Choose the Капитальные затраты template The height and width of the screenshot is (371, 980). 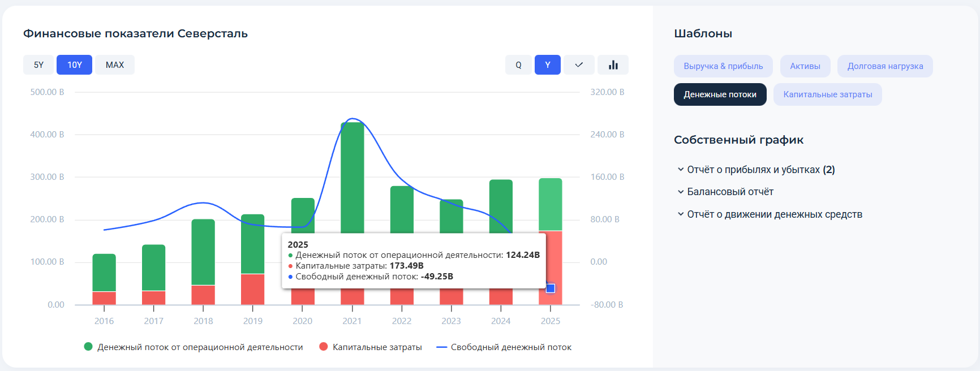coord(827,94)
